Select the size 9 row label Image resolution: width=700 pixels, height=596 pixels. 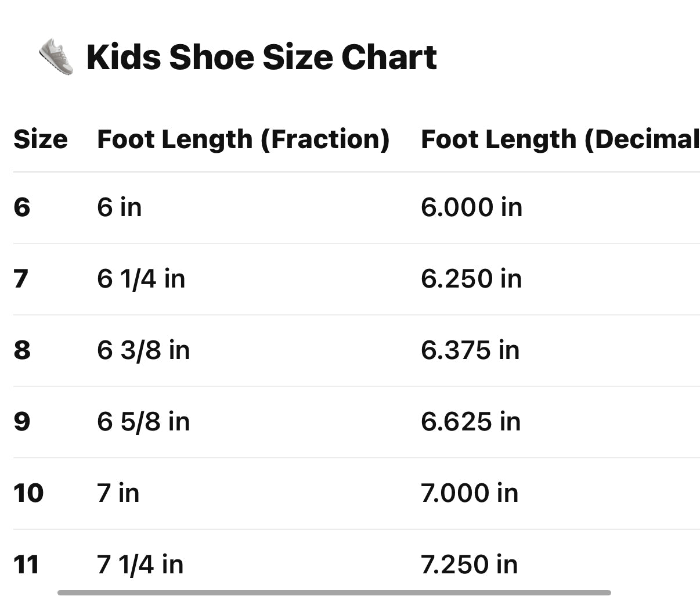[x=22, y=422]
